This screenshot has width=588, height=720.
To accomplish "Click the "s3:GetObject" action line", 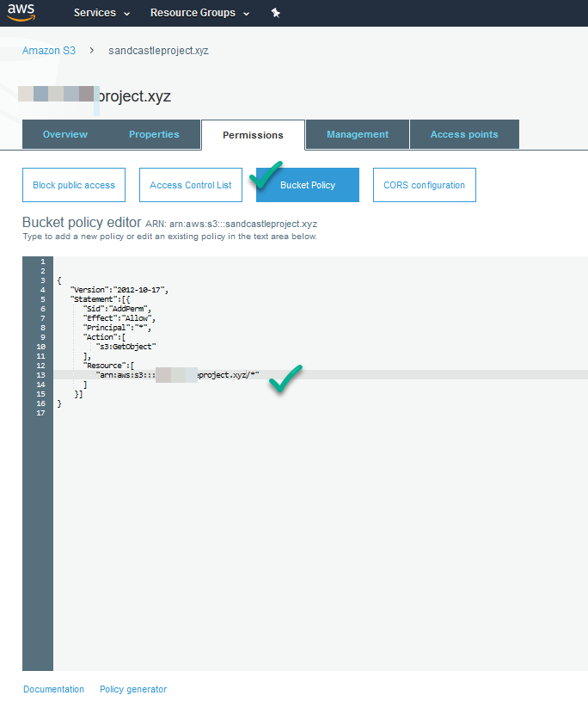I will [x=126, y=347].
